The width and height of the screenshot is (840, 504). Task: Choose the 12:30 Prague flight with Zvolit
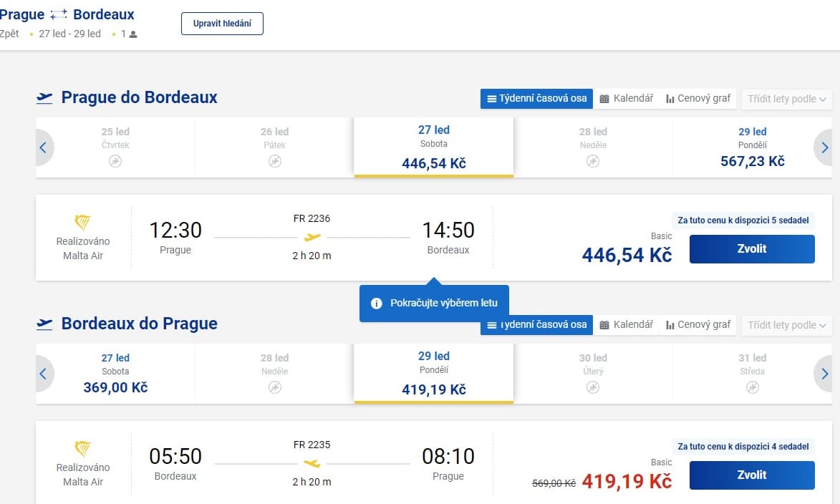click(752, 249)
